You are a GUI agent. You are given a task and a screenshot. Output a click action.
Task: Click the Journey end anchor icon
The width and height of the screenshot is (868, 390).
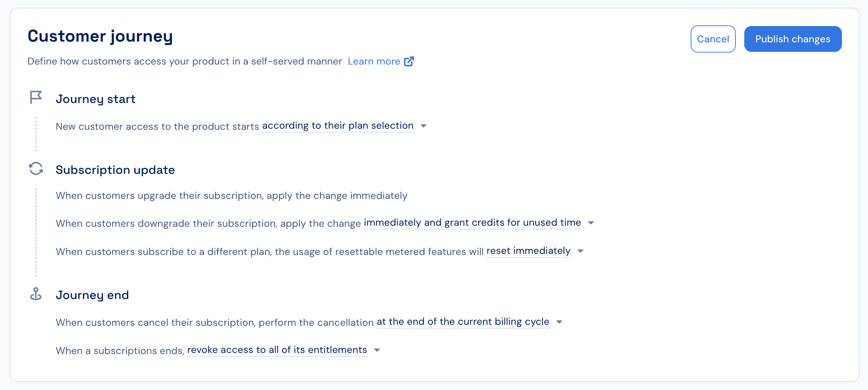point(36,293)
